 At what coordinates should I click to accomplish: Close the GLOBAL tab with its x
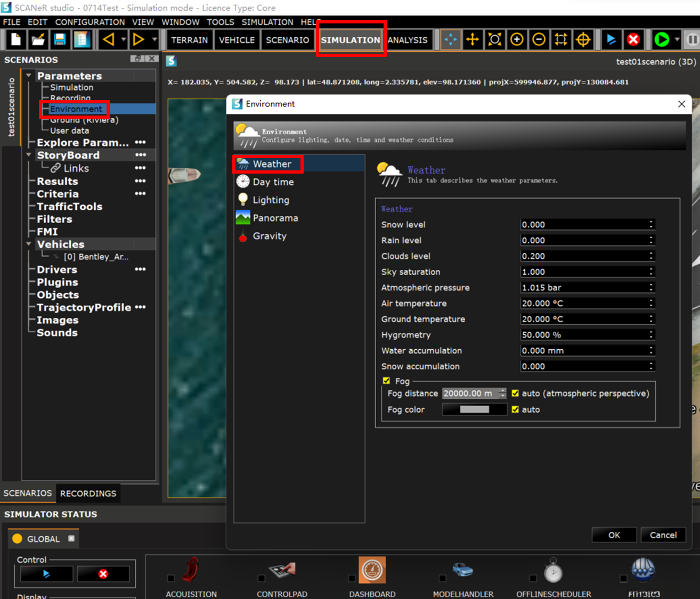point(71,538)
